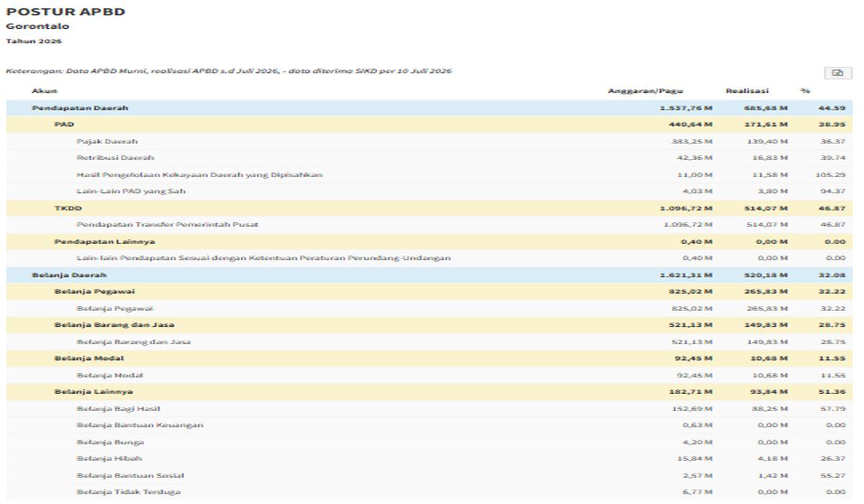Select the Belanja Tidak Terduga row

coord(429,492)
